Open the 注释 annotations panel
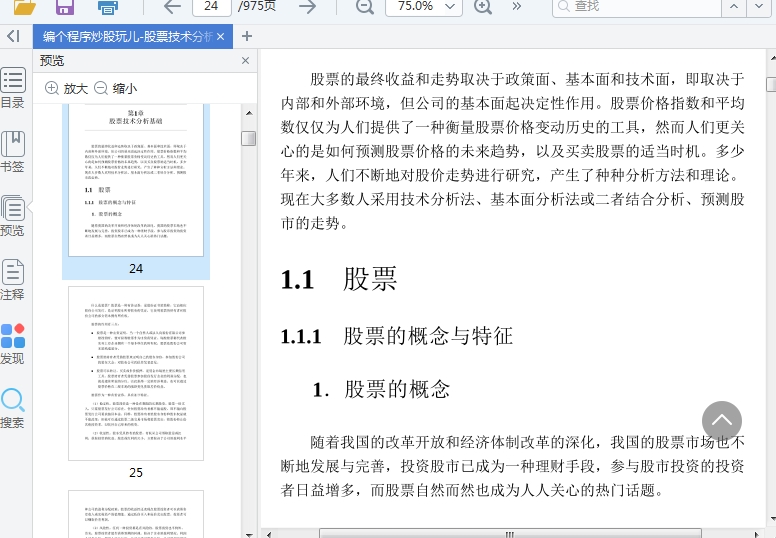The image size is (776, 538). click(x=13, y=280)
